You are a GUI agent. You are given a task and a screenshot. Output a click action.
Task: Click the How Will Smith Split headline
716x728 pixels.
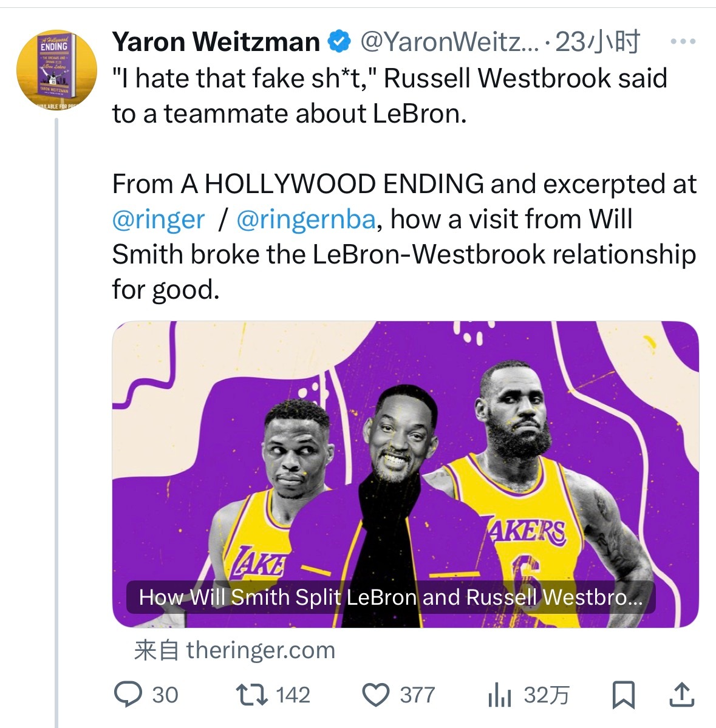(x=390, y=597)
